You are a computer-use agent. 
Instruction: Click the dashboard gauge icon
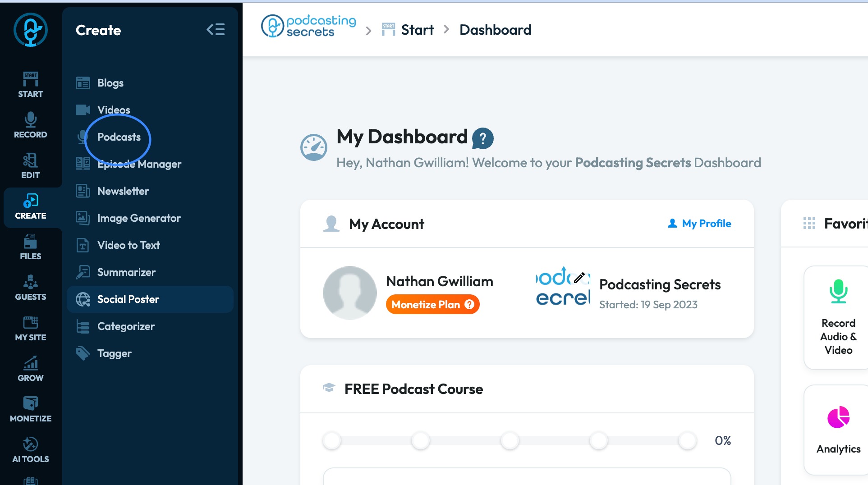pos(314,147)
